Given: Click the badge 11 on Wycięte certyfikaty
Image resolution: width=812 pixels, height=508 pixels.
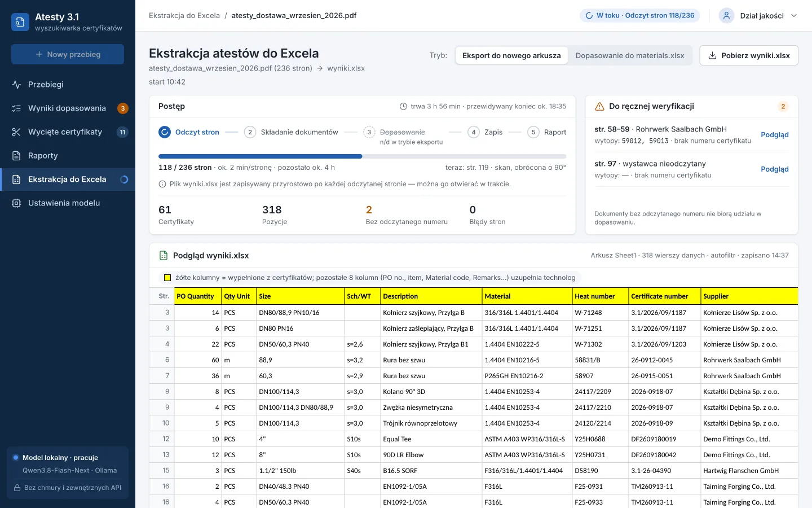Looking at the screenshot, I should pyautogui.click(x=123, y=132).
